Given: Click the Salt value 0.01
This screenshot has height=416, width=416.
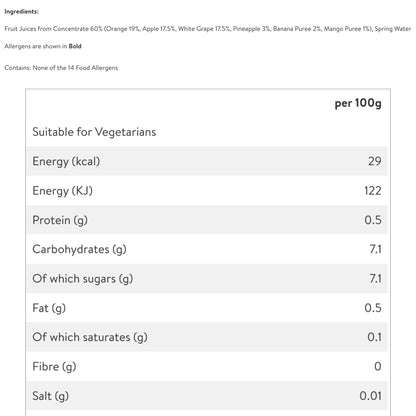Looking at the screenshot, I should [370, 396].
